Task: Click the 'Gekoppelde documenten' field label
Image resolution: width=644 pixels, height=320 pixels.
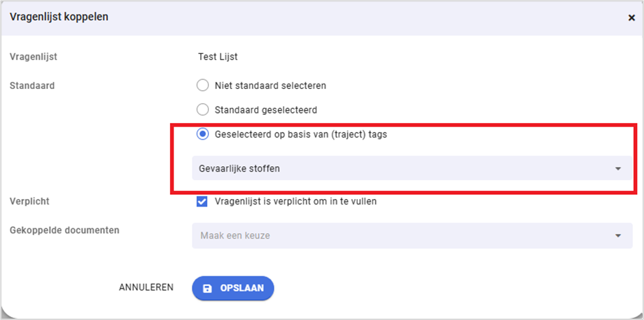Action: point(64,230)
